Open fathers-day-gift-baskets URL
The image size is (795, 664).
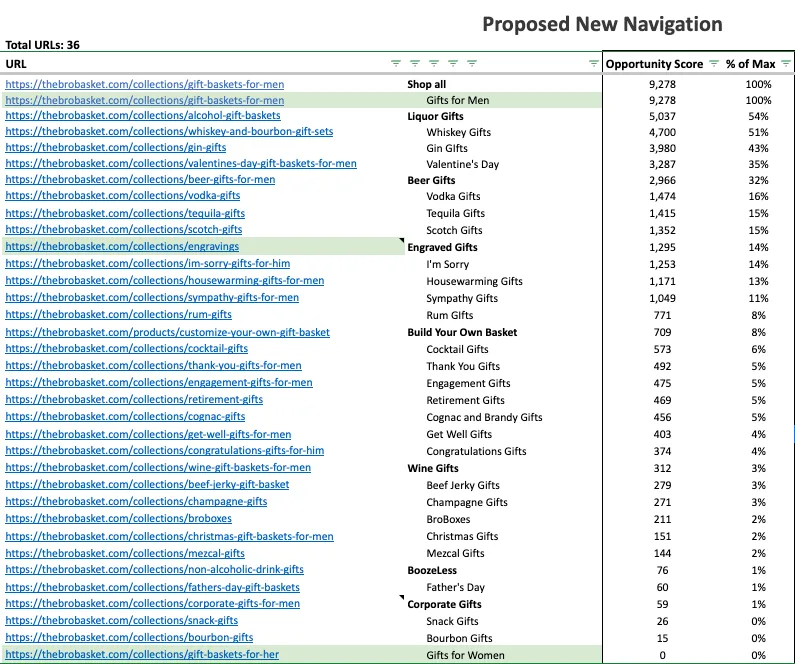(x=153, y=587)
